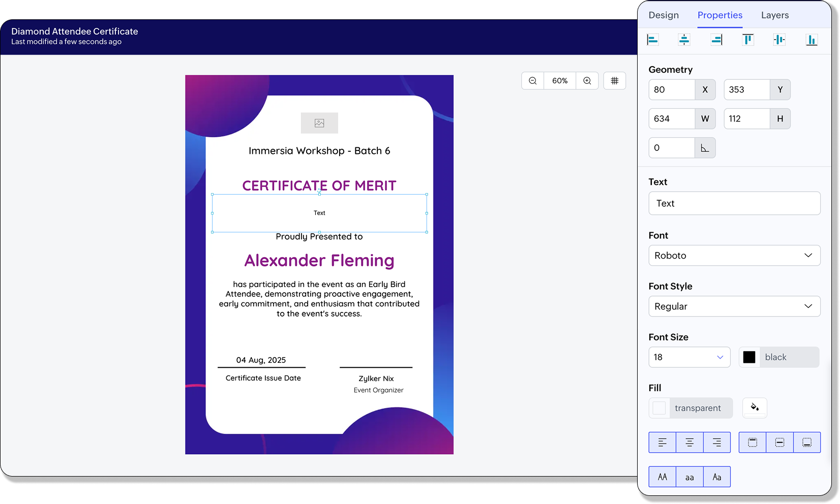The height and width of the screenshot is (504, 840).
Task: Click the zoom in magnifier icon
Action: tap(587, 81)
